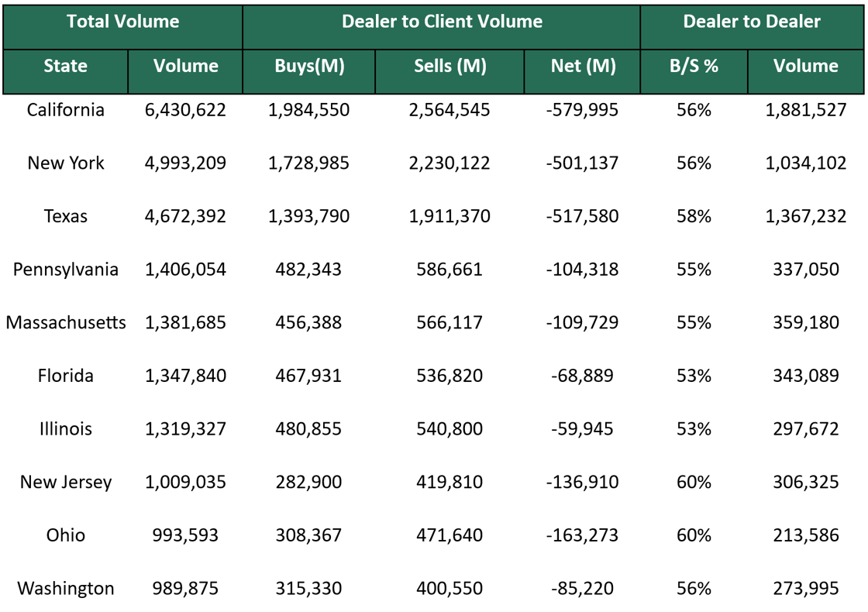Click Pennsylvania sells value 586,661
This screenshot has width=868, height=612.
pos(449,270)
